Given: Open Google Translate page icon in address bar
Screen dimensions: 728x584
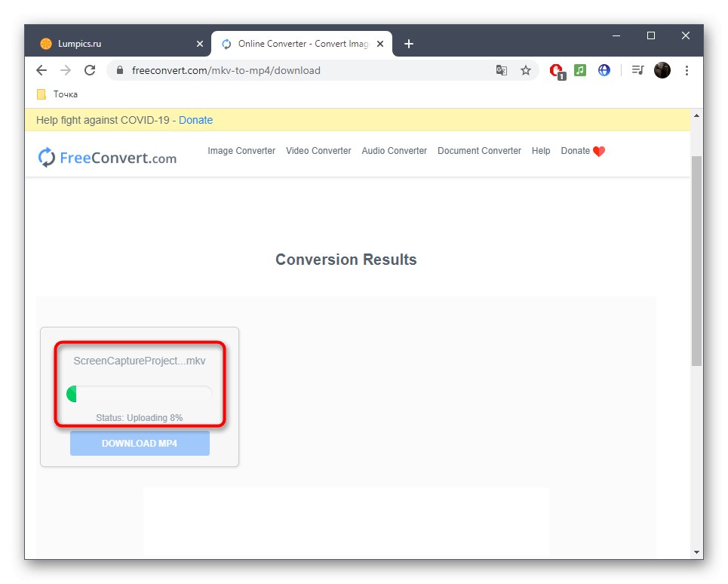Looking at the screenshot, I should point(502,69).
